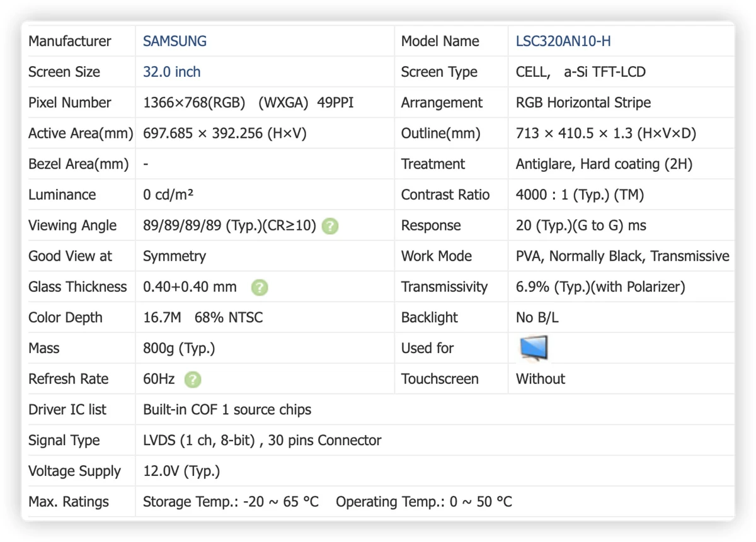Click the PVA, Normally Black work mode value
756x542 pixels.
622,256
